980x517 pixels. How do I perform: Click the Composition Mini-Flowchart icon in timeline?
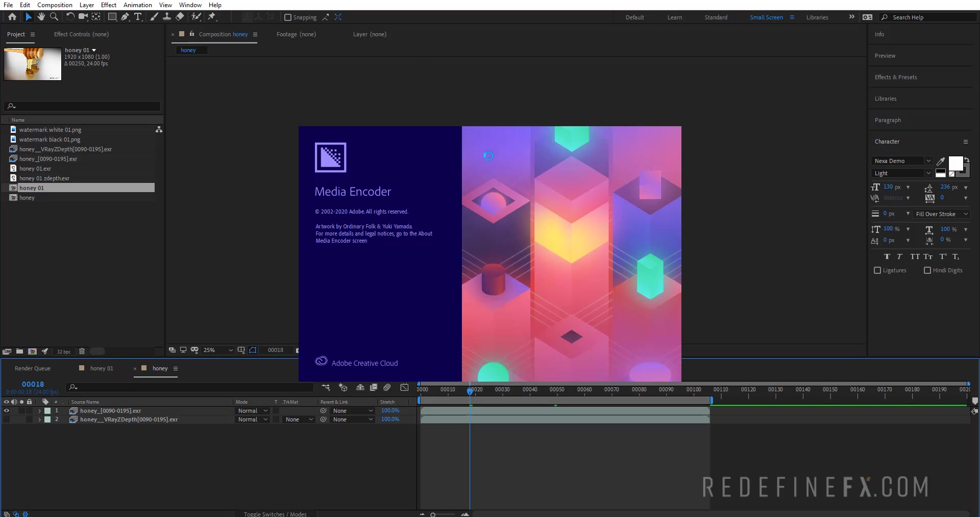[326, 387]
